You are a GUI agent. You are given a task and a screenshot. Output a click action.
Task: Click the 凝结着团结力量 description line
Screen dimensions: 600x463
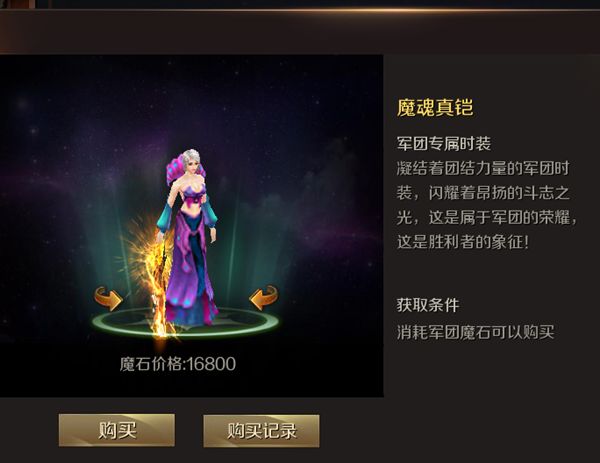point(483,168)
